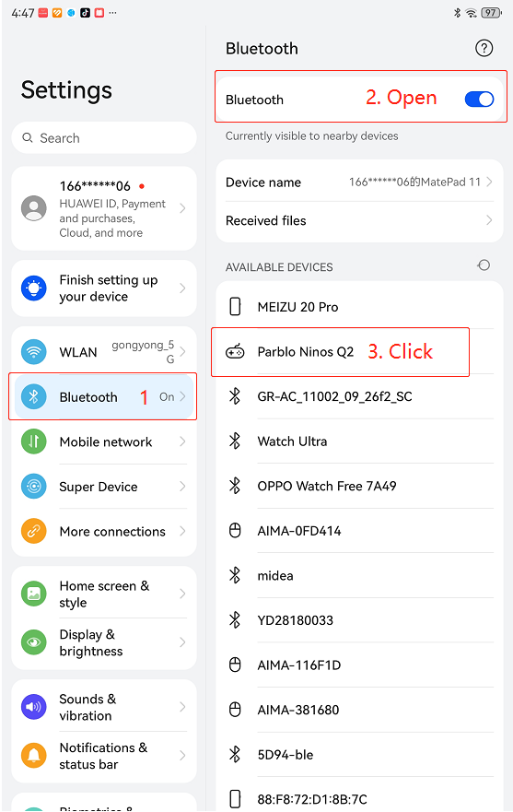The image size is (513, 812).
Task: Tap the Notifications bell icon
Action: tap(34, 756)
